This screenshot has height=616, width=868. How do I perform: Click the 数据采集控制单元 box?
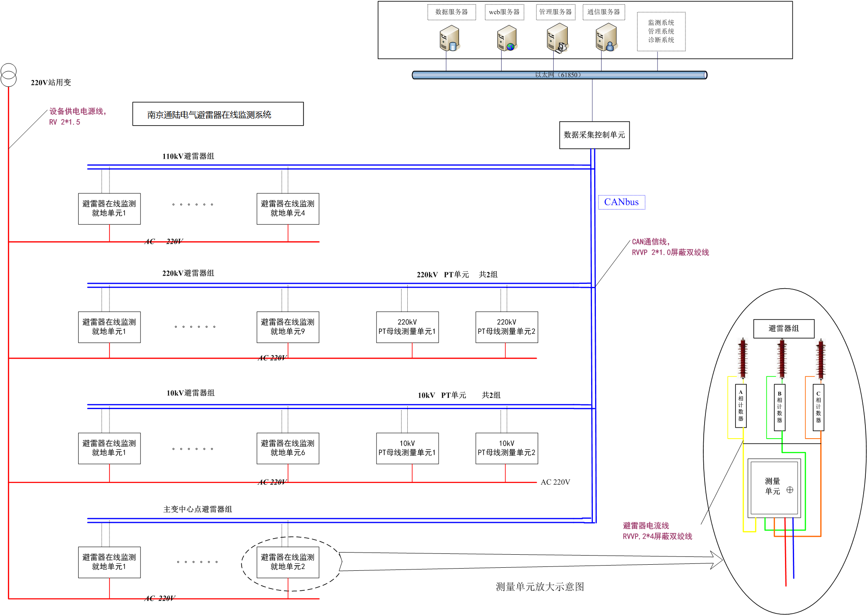point(594,135)
